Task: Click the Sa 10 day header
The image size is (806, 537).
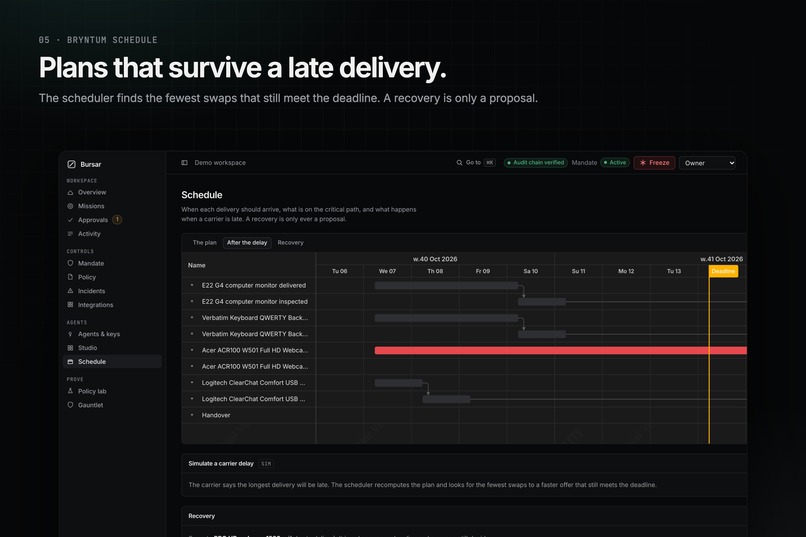Action: (530, 271)
